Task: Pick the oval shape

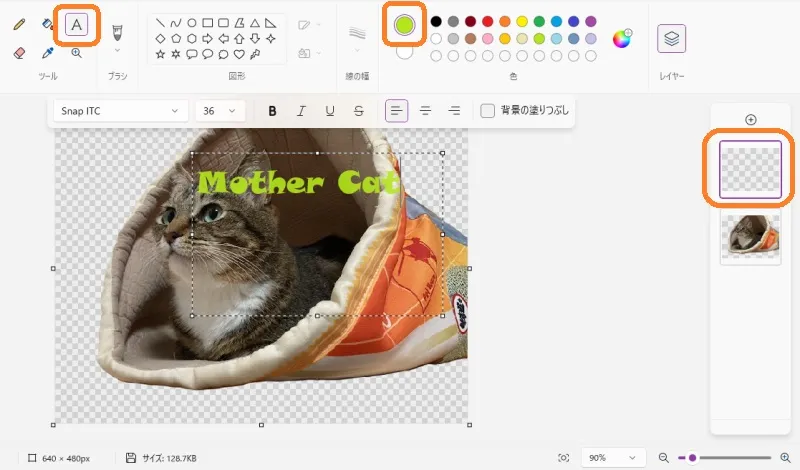Action: (x=192, y=23)
